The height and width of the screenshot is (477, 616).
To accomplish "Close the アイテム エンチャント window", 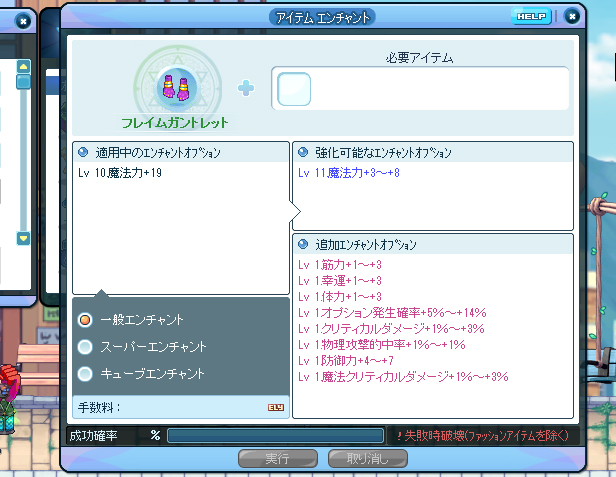I will [x=572, y=17].
